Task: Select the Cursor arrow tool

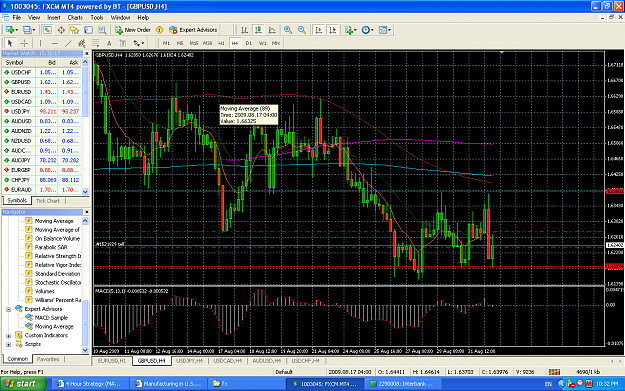Action: point(10,43)
